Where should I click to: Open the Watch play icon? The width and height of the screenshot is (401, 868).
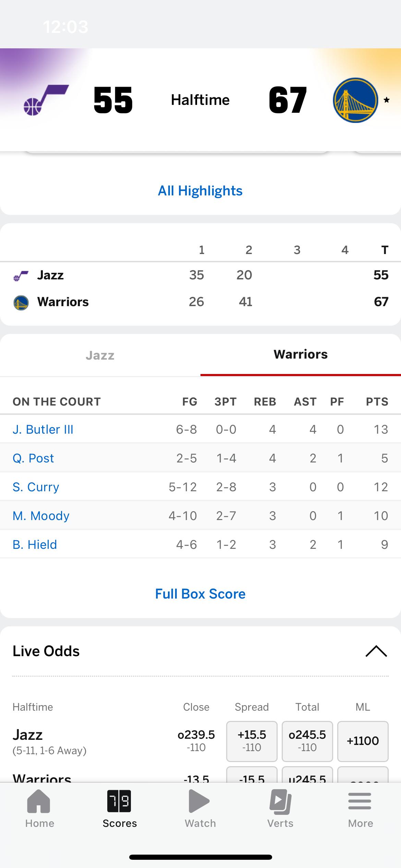pyautogui.click(x=200, y=801)
